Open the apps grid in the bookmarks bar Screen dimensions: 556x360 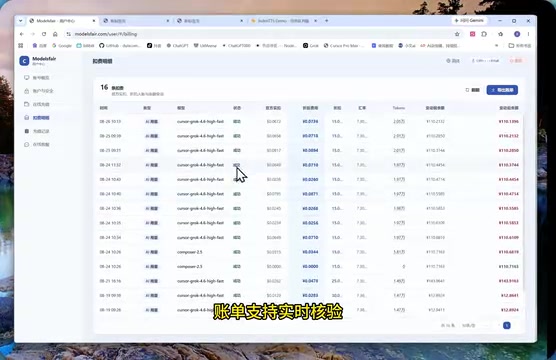21,45
